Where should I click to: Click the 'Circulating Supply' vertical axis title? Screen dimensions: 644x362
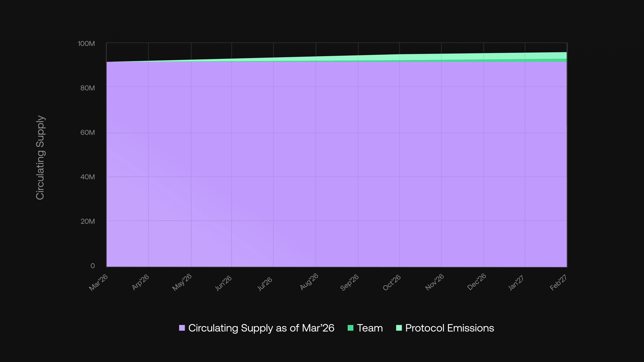pos(40,157)
